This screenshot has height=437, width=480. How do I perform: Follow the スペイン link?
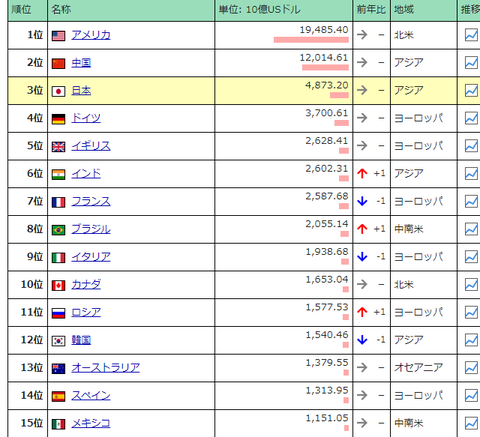pyautogui.click(x=91, y=395)
